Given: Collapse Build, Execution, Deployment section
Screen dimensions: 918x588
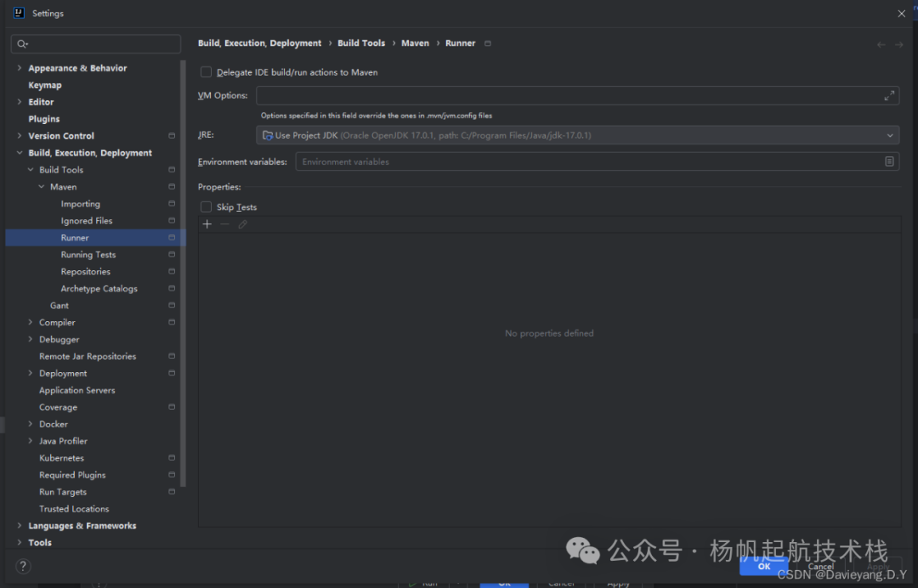Looking at the screenshot, I should 20,153.
